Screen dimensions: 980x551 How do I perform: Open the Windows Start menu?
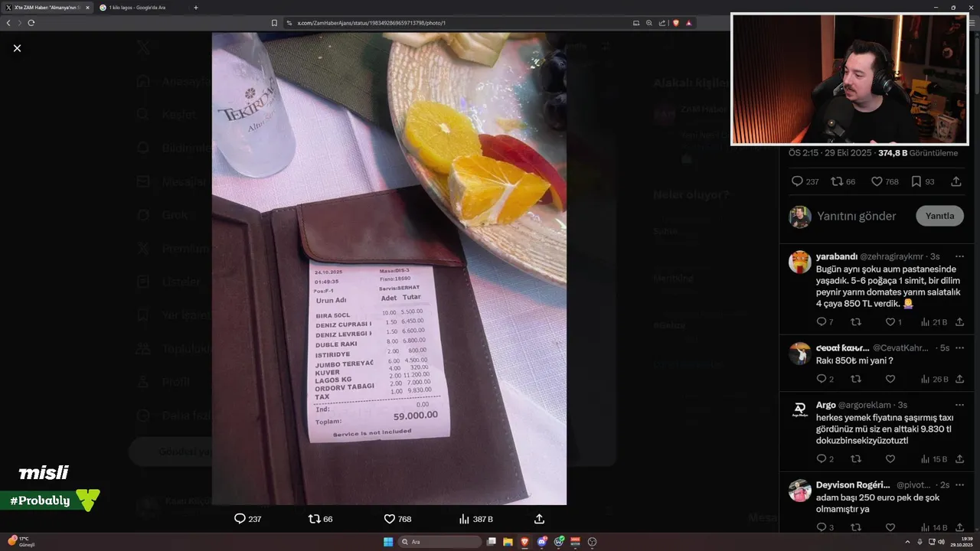click(388, 542)
